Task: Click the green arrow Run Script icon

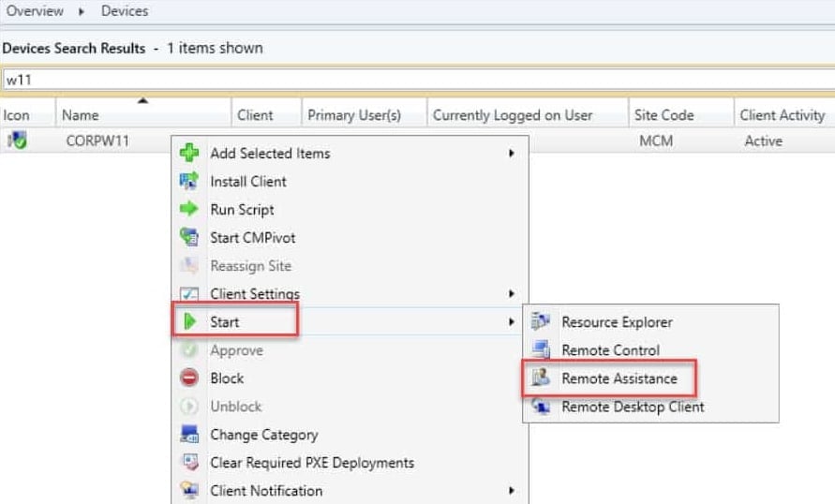Action: pos(189,209)
